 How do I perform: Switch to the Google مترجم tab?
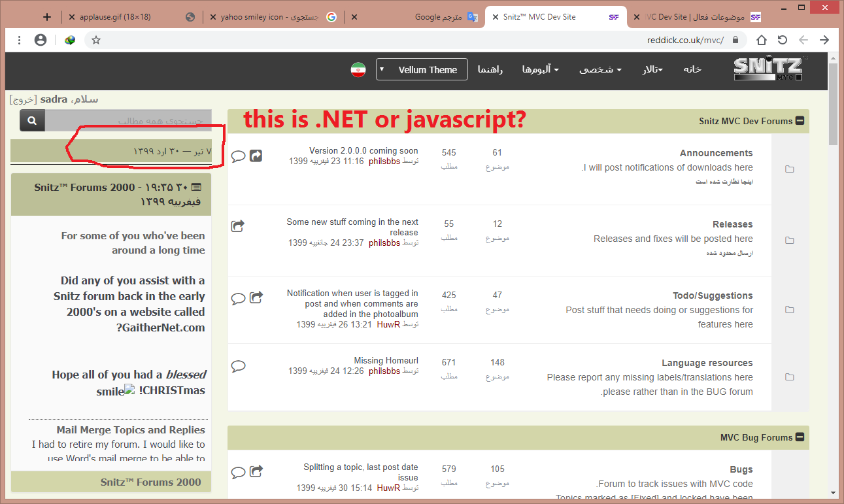tap(437, 17)
